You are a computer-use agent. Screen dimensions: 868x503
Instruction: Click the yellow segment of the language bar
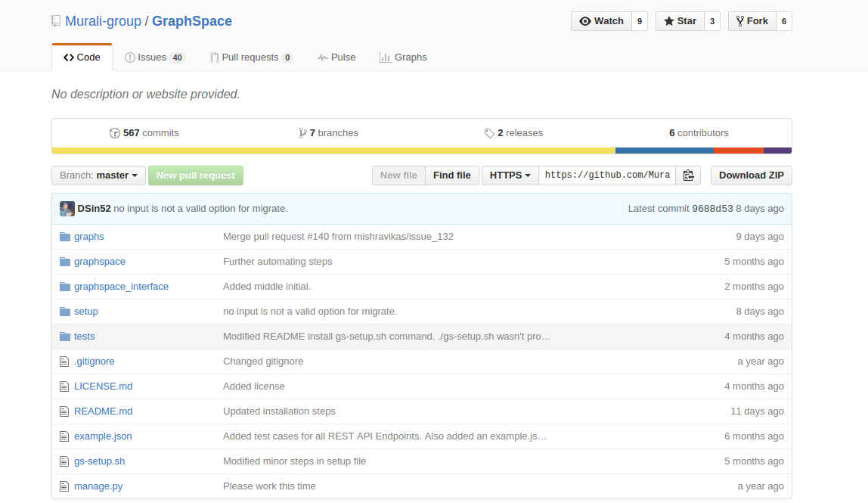click(x=333, y=151)
